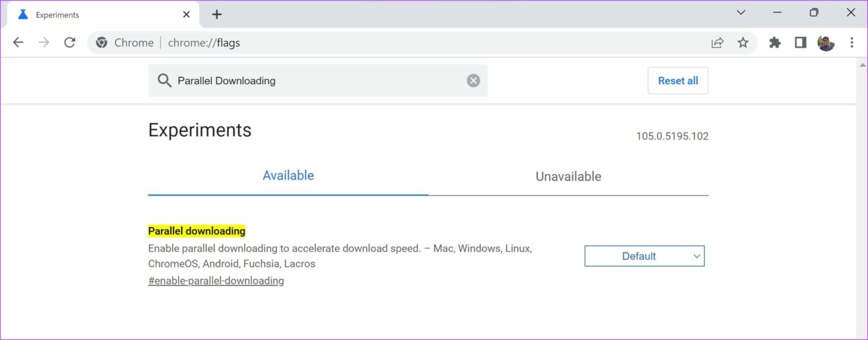Open the #enable-parallel-downloading link
Viewport: 868px width, 340px height.
click(x=216, y=280)
